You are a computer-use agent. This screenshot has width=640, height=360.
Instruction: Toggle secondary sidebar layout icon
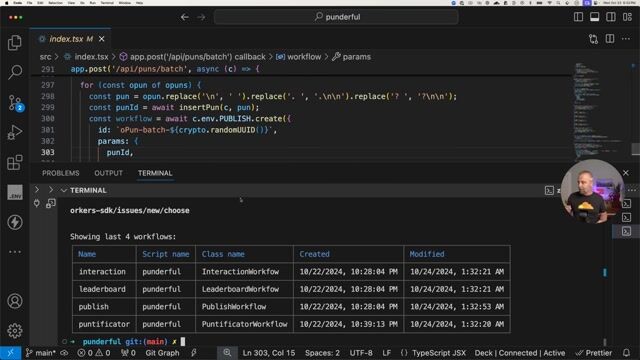coord(611,17)
